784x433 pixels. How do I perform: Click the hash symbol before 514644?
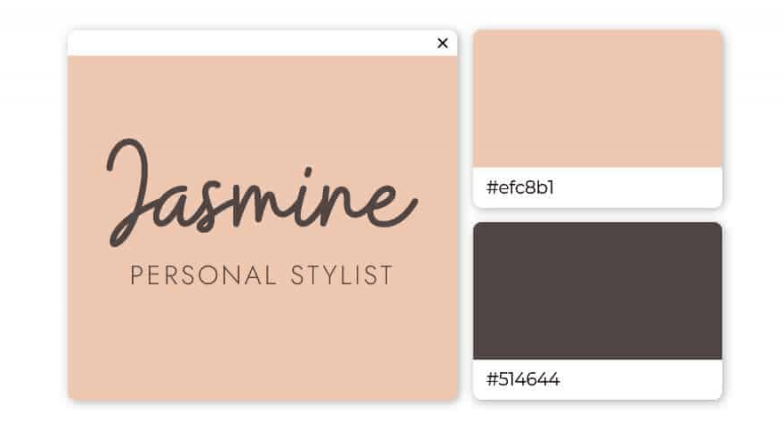coord(492,379)
